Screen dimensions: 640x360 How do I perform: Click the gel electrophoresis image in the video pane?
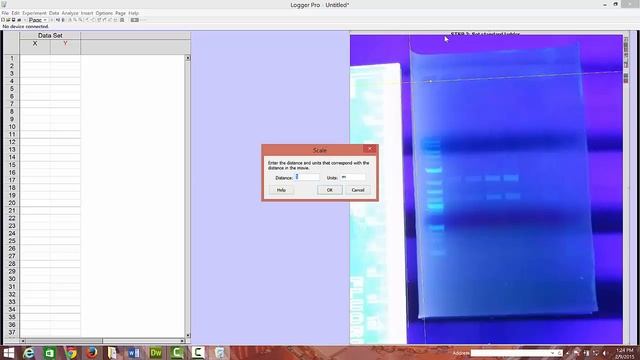[x=486, y=189]
